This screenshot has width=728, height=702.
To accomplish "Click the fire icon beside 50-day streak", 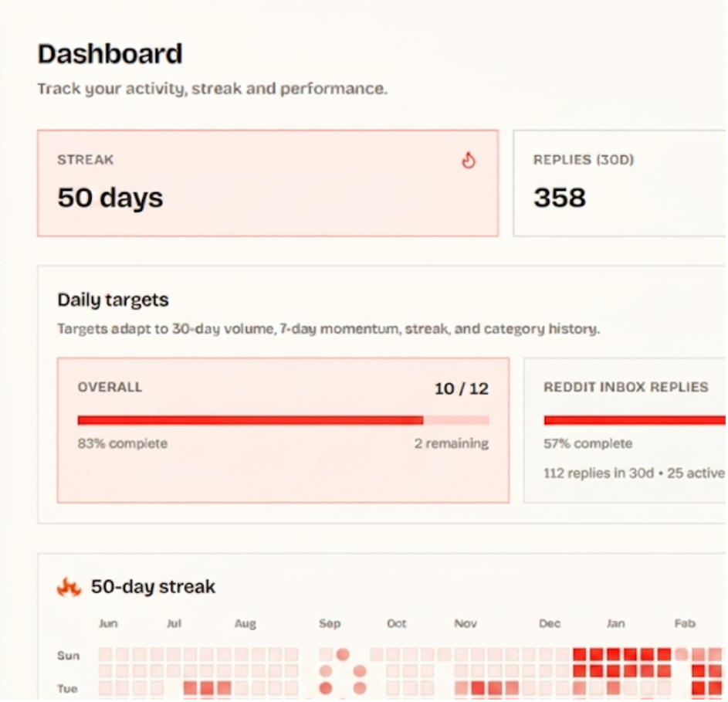I will [x=69, y=587].
